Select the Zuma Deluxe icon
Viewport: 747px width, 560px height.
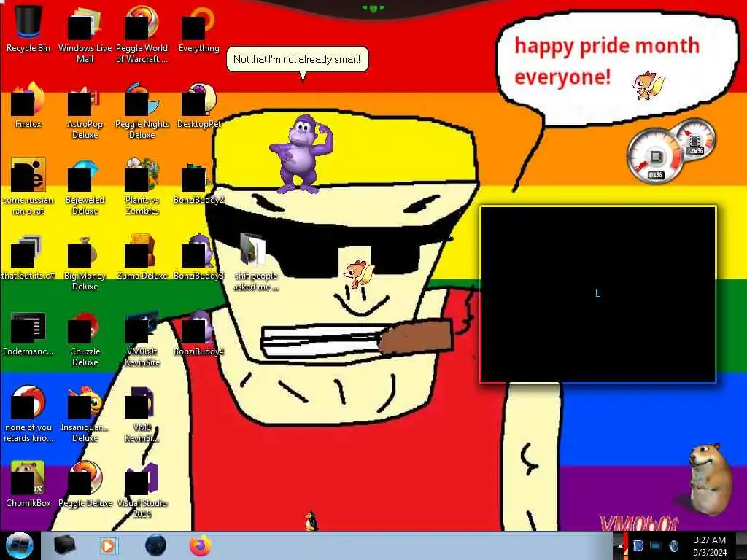pyautogui.click(x=142, y=257)
